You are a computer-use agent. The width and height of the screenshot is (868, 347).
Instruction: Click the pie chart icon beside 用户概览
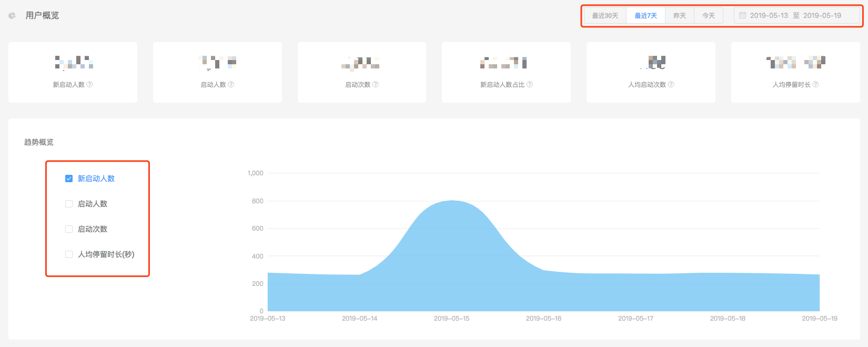(12, 16)
